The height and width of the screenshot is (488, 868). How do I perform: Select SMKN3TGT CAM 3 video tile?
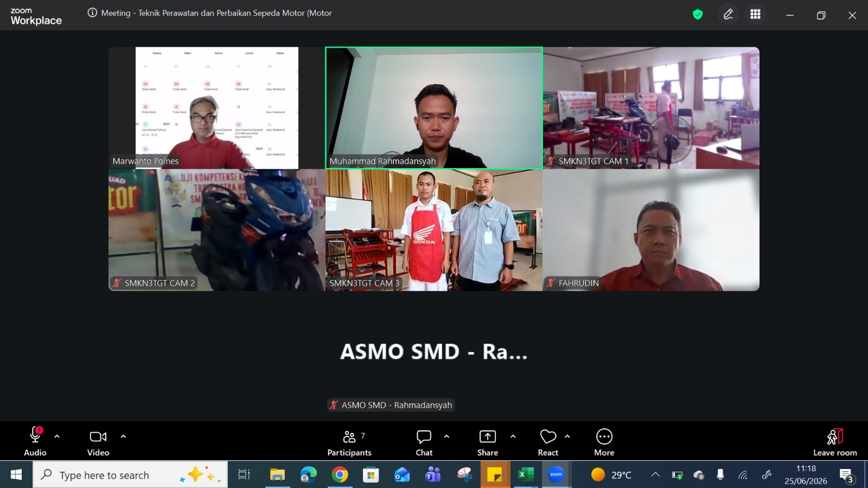pyautogui.click(x=434, y=230)
